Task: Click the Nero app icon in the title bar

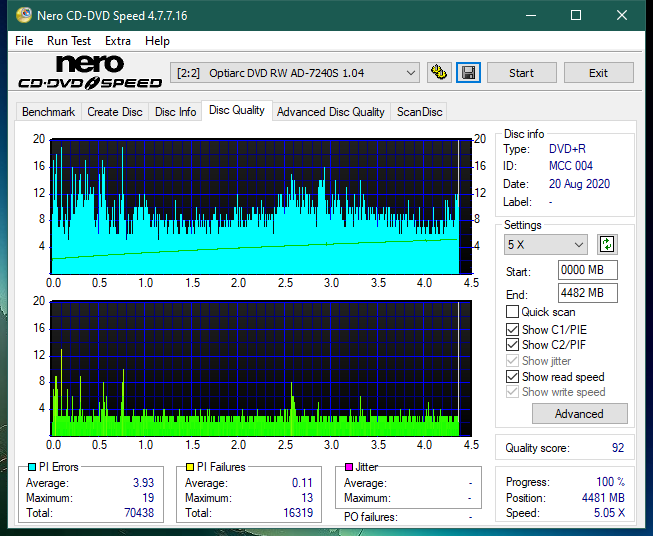Action: (x=24, y=15)
